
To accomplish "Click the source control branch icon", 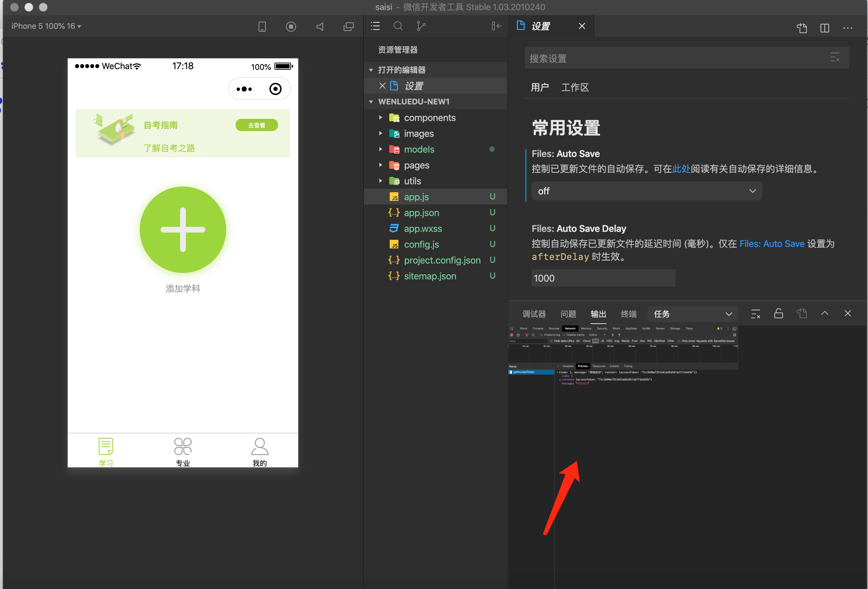I will click(421, 26).
